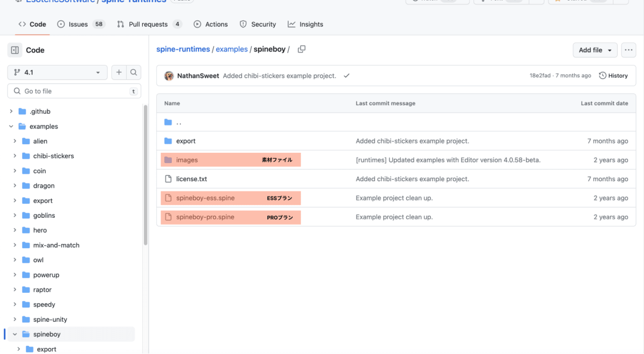Open the Security tab
The image size is (644, 354).
(x=258, y=24)
